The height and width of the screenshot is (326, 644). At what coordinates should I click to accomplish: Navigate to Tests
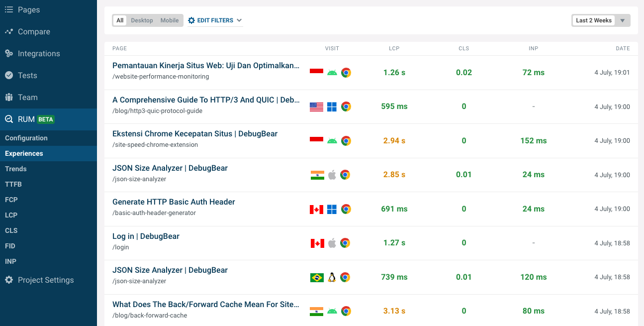pos(48,75)
